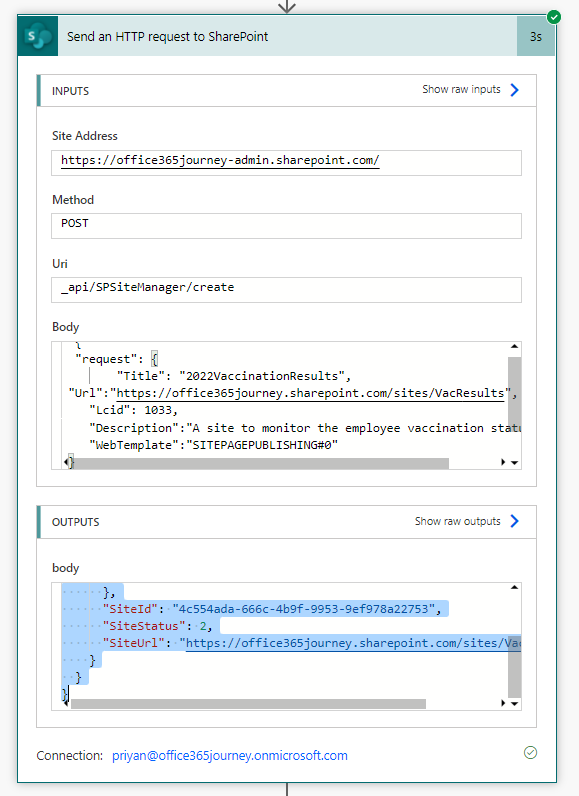Click the horizontal scrollbar in output body
This screenshot has width=579, height=796.
tap(248, 704)
